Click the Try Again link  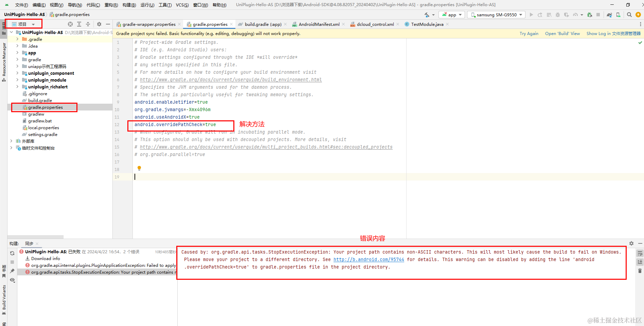coord(529,33)
